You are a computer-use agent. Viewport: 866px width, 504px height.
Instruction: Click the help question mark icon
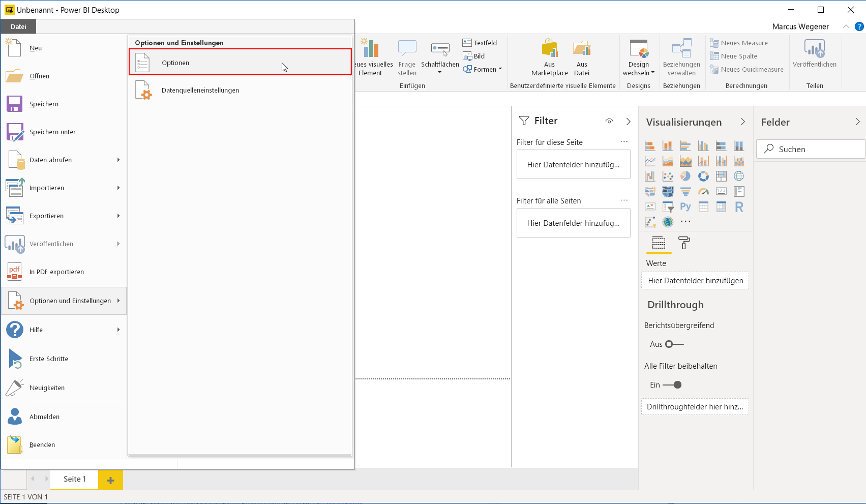(x=859, y=26)
